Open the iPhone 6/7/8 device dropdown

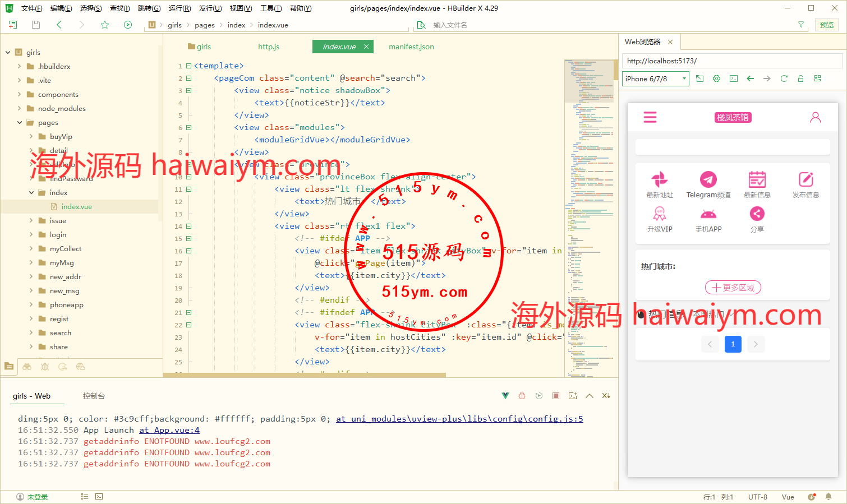point(655,79)
